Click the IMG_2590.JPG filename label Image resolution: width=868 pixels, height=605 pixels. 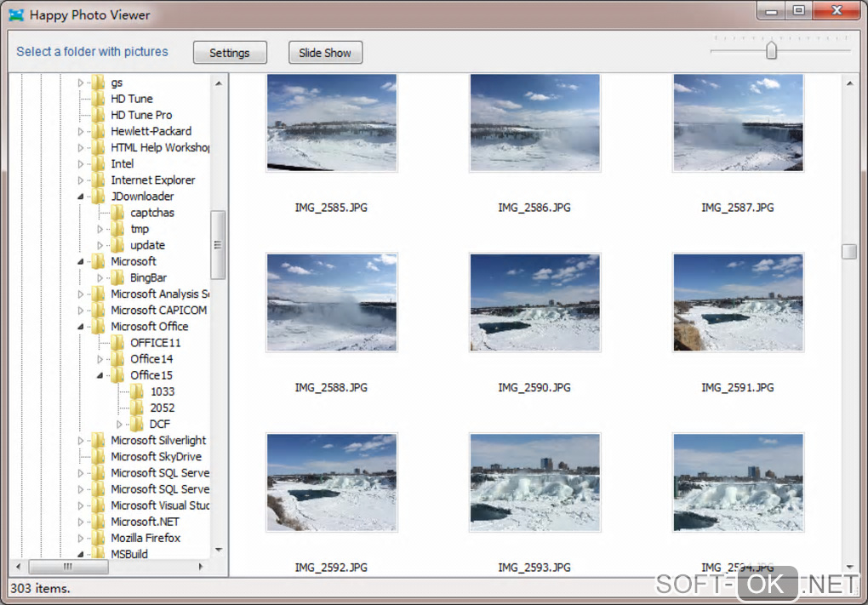[534, 387]
